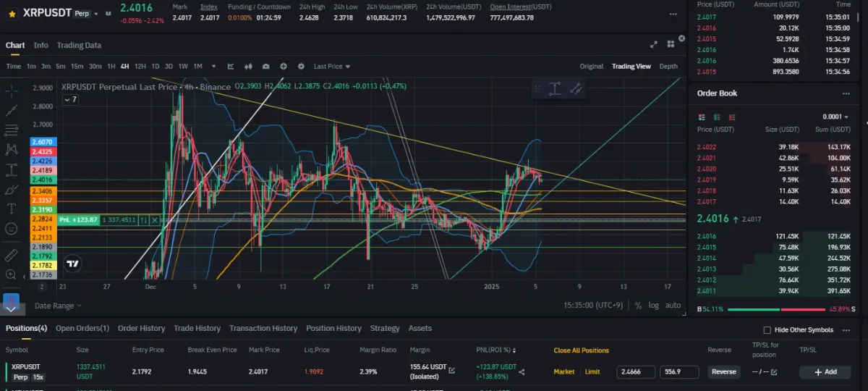Select the ruler measure tool

click(12, 255)
